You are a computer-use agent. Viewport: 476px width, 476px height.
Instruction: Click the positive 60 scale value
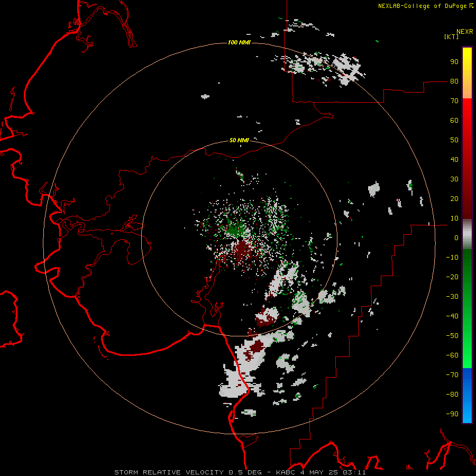(454, 120)
